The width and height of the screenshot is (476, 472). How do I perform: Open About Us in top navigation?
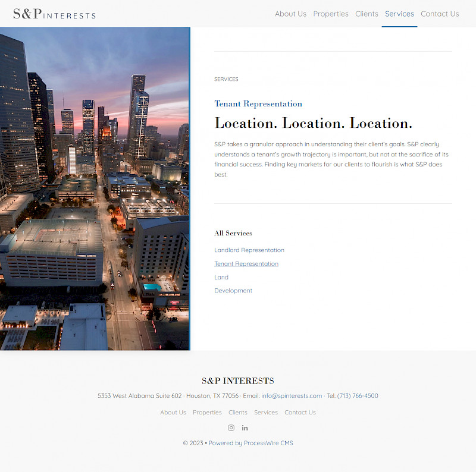point(290,14)
